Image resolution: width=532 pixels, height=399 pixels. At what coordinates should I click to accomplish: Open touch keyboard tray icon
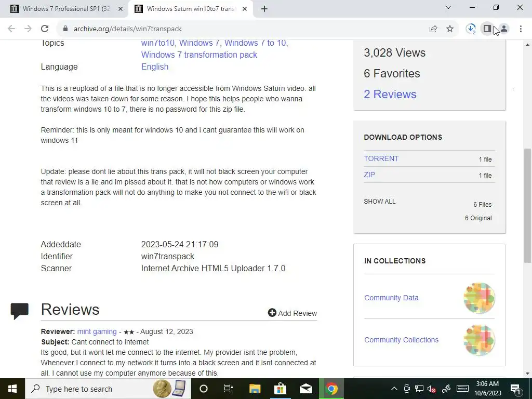(x=462, y=389)
